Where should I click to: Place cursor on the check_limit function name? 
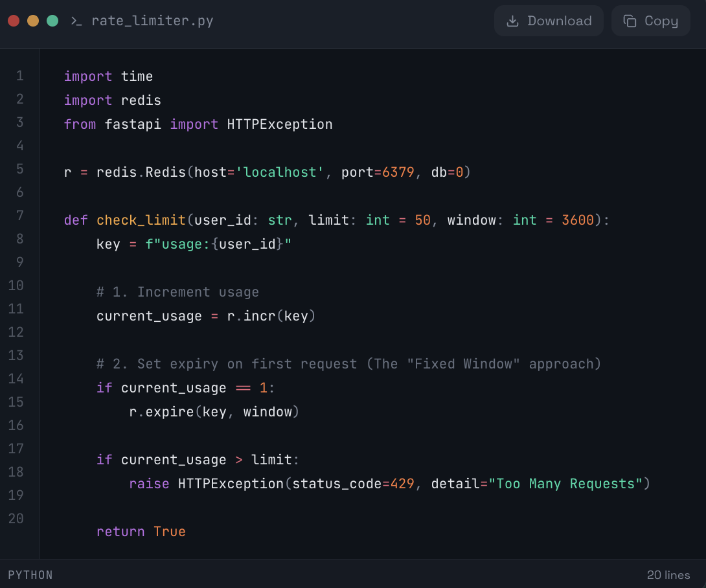141,220
